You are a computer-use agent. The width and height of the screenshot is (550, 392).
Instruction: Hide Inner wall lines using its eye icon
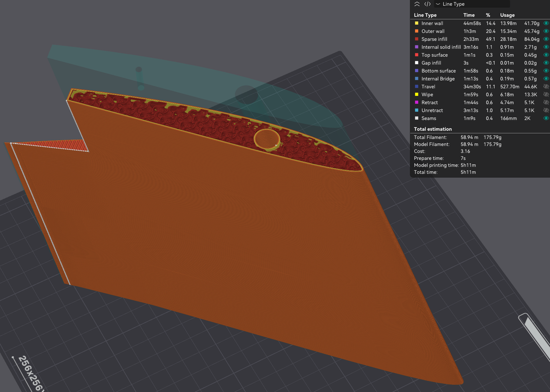546,23
